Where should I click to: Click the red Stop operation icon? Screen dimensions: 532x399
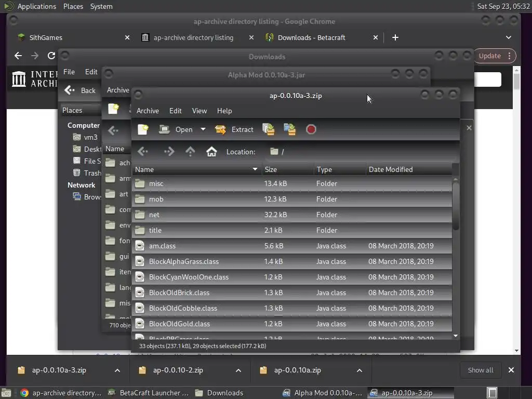tap(311, 129)
